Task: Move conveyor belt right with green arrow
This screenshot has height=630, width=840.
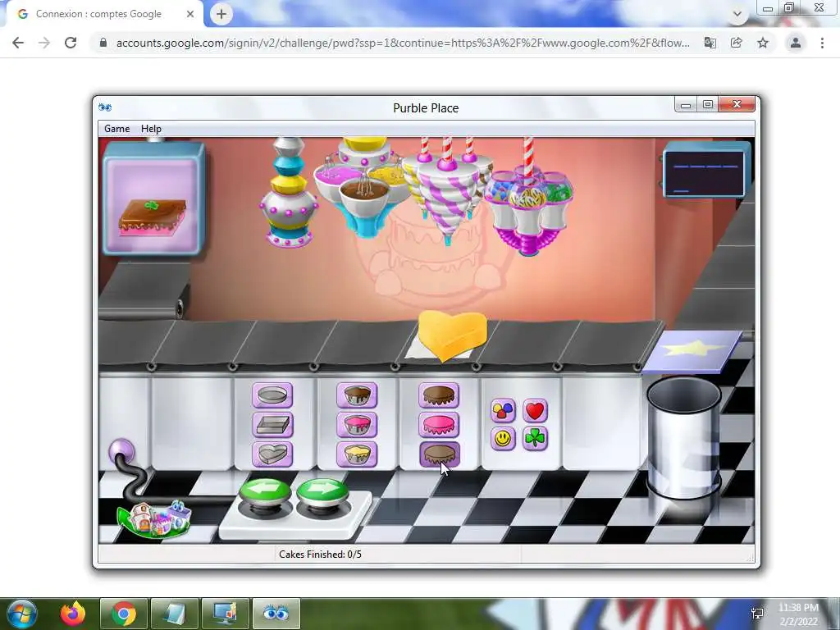Action: (322, 492)
